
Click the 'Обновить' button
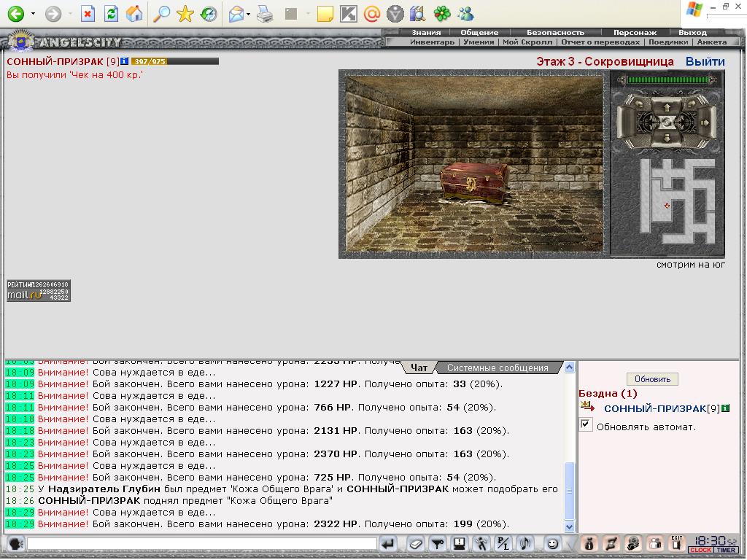click(x=652, y=379)
